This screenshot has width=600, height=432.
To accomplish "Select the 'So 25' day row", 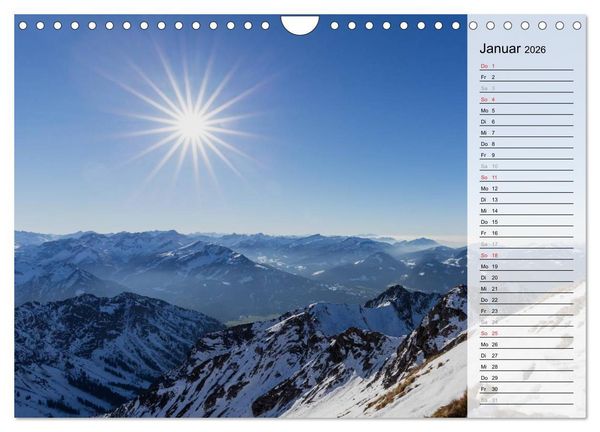I will pyautogui.click(x=527, y=334).
